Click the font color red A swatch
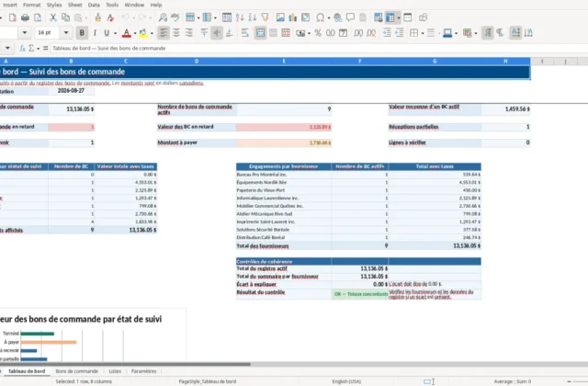The image size is (588, 386). pos(127,33)
